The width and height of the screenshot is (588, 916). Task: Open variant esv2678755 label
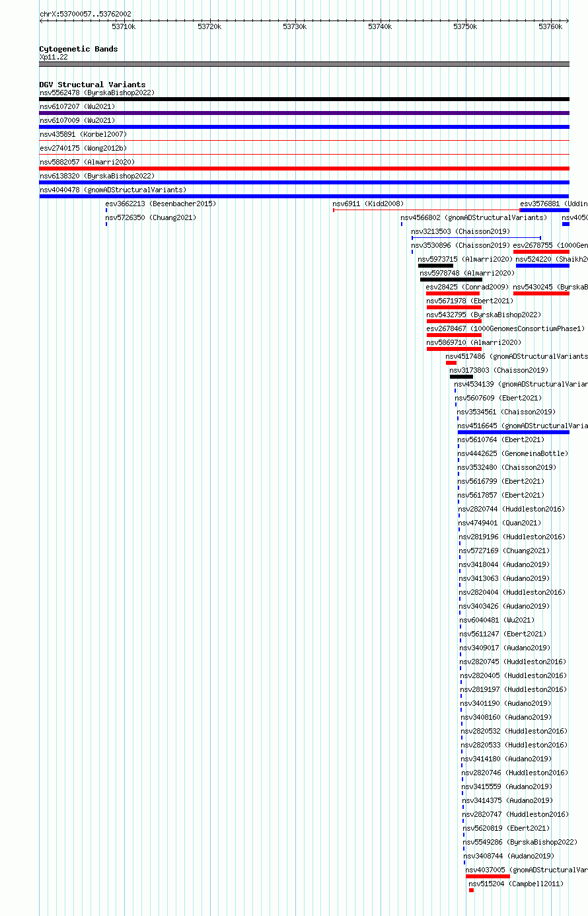pos(550,245)
